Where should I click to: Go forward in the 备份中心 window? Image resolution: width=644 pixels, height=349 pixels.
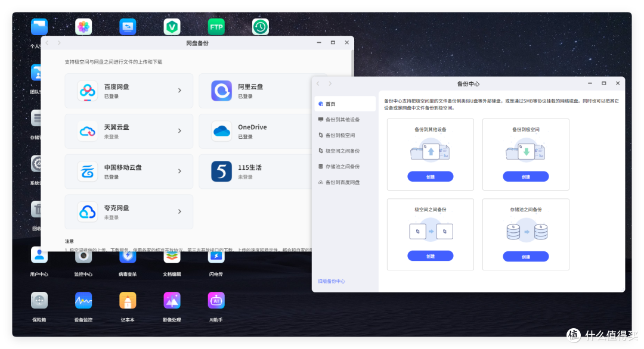[330, 83]
